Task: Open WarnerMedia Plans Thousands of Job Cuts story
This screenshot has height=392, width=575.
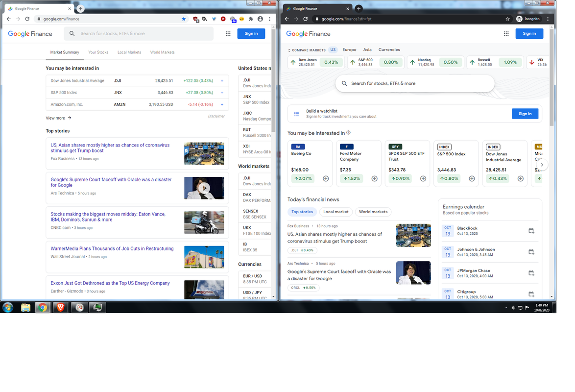Action: (112, 248)
